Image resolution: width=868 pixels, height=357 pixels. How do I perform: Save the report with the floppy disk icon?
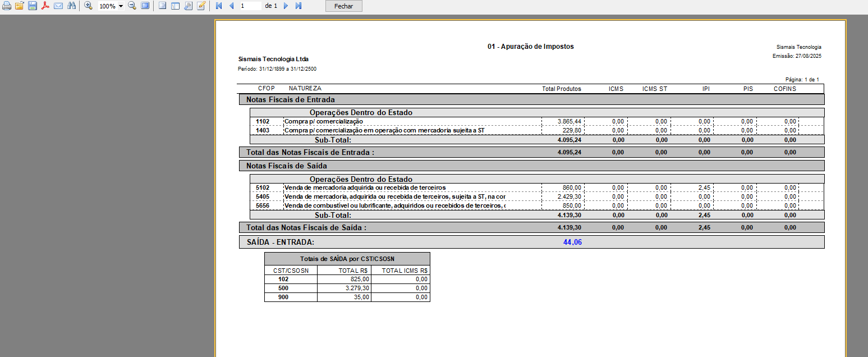pyautogui.click(x=33, y=6)
